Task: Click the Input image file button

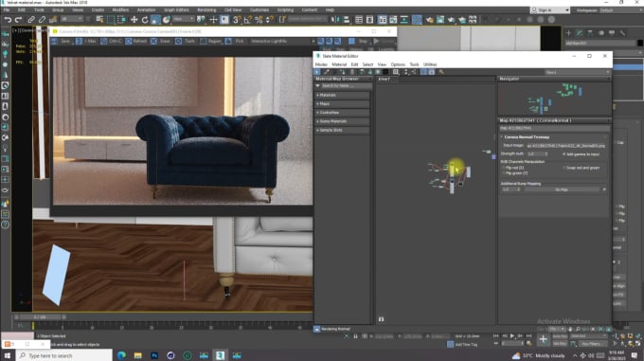Action: [565, 146]
